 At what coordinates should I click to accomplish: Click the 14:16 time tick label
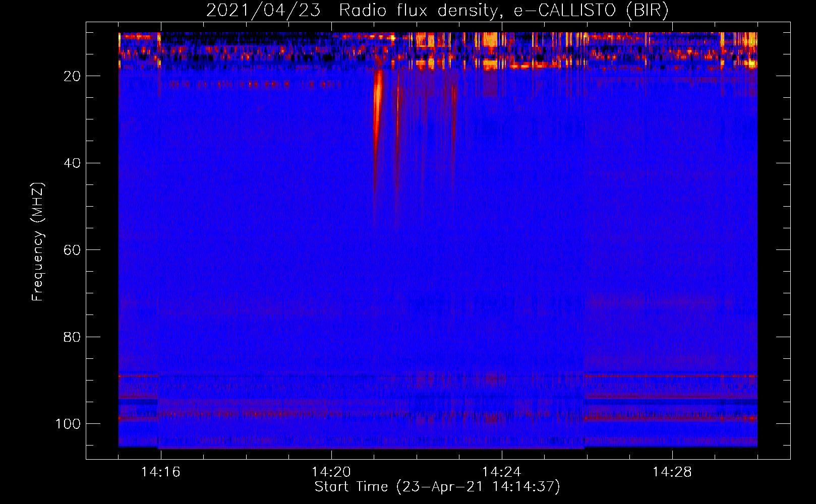[161, 472]
